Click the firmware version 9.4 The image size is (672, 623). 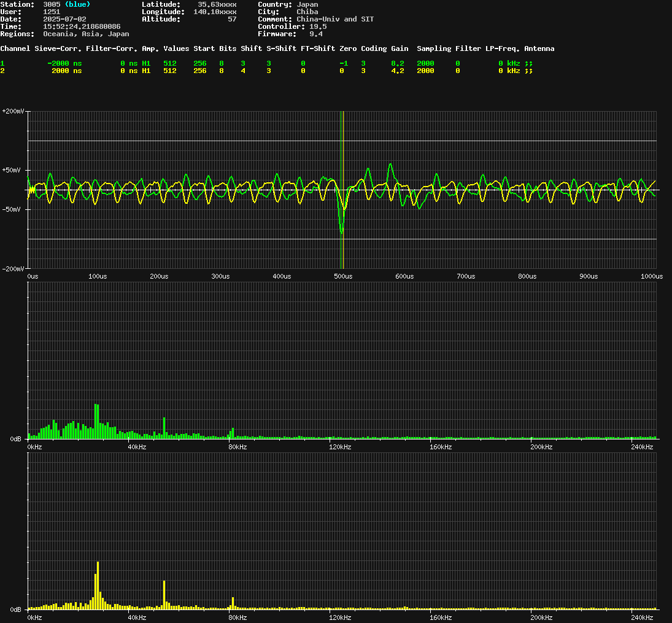point(316,34)
